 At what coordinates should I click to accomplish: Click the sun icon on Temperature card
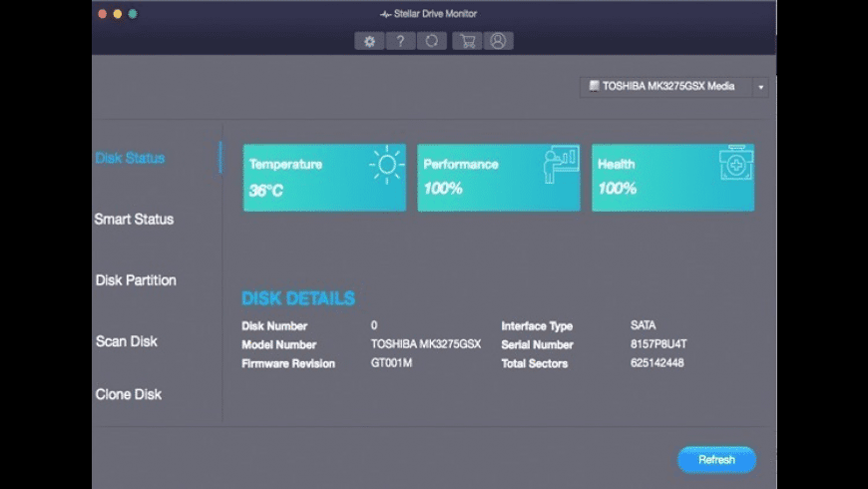click(387, 165)
